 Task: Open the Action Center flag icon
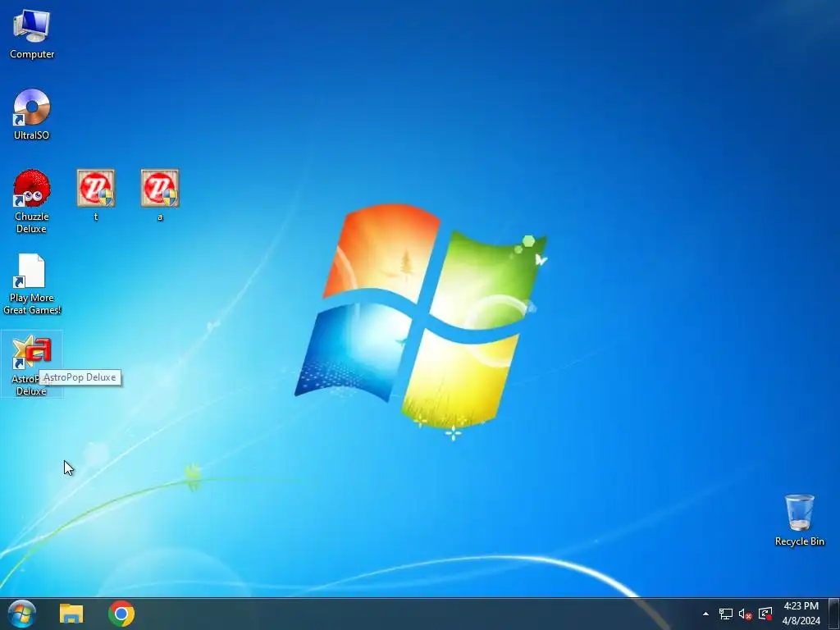tap(765, 614)
